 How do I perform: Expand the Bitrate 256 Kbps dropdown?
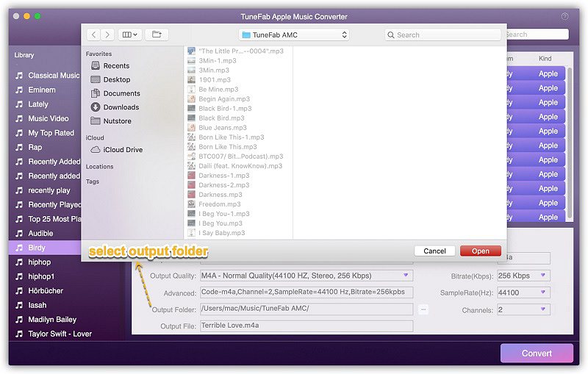point(523,276)
